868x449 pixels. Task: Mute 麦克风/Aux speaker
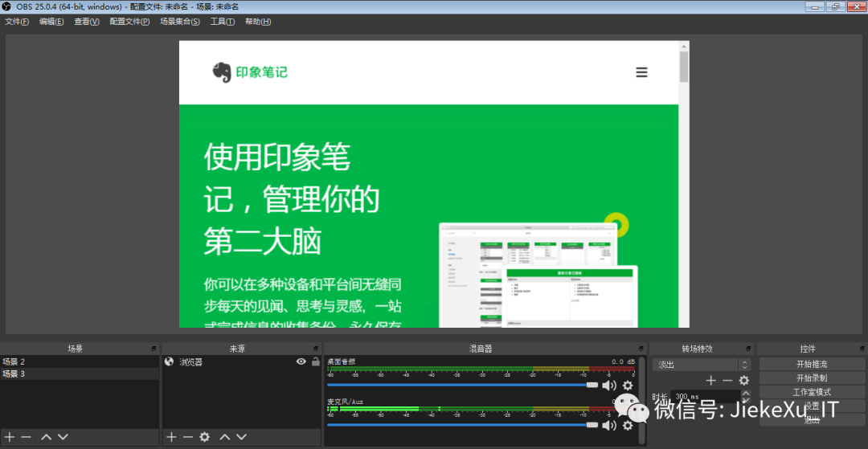(609, 425)
